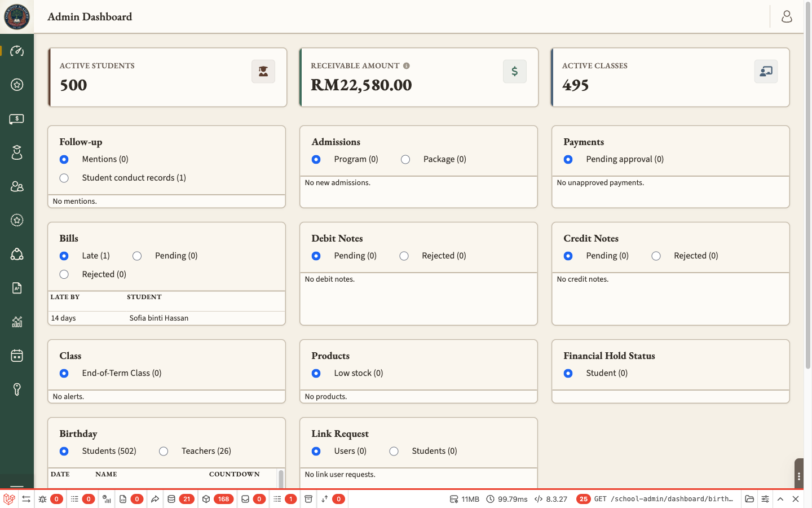Select the Package (0) radio in Admissions
The height and width of the screenshot is (508, 812).
point(405,160)
